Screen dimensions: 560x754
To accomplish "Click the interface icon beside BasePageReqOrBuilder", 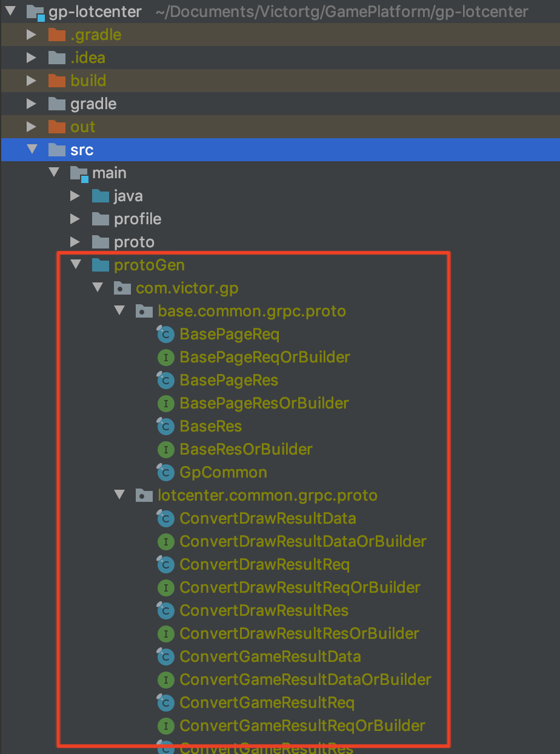I will click(165, 358).
